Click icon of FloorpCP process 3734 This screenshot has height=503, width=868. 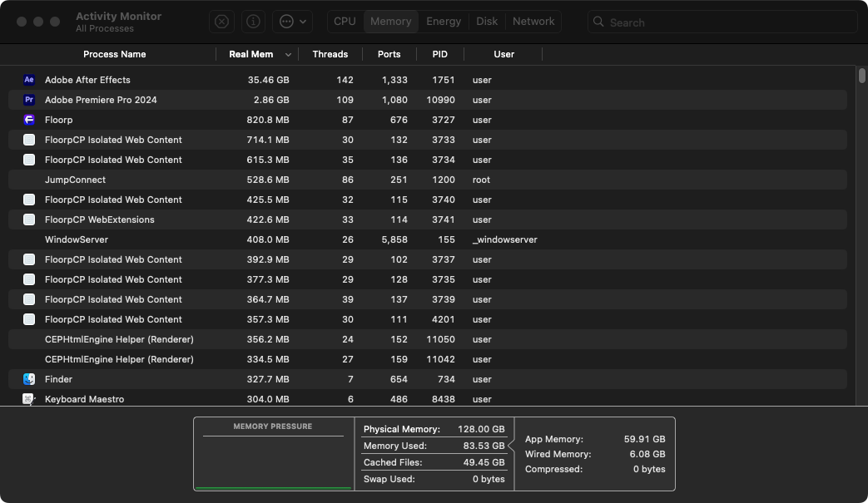[x=29, y=160]
